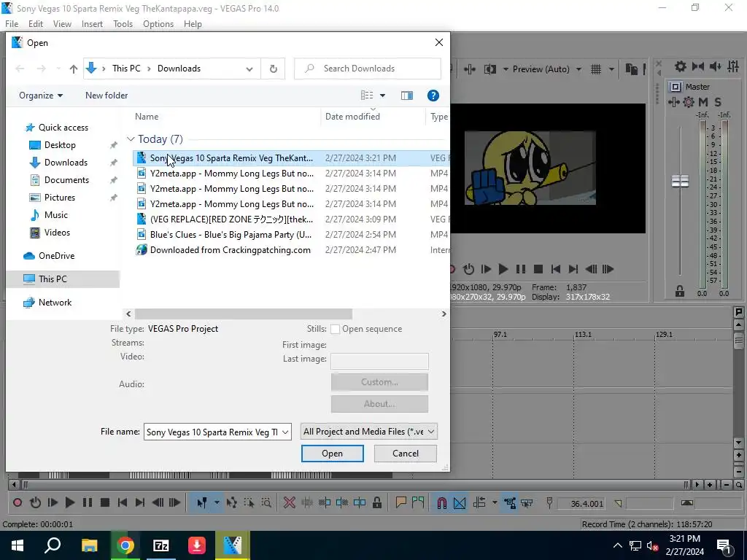Select the Zoom Edit magnifier tool on the timeline toolbar
The width and height of the screenshot is (747, 560).
pyautogui.click(x=266, y=502)
